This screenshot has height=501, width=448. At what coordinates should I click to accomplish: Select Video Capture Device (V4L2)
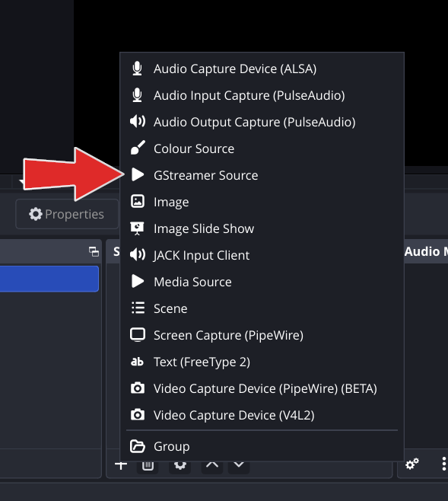[x=262, y=415]
